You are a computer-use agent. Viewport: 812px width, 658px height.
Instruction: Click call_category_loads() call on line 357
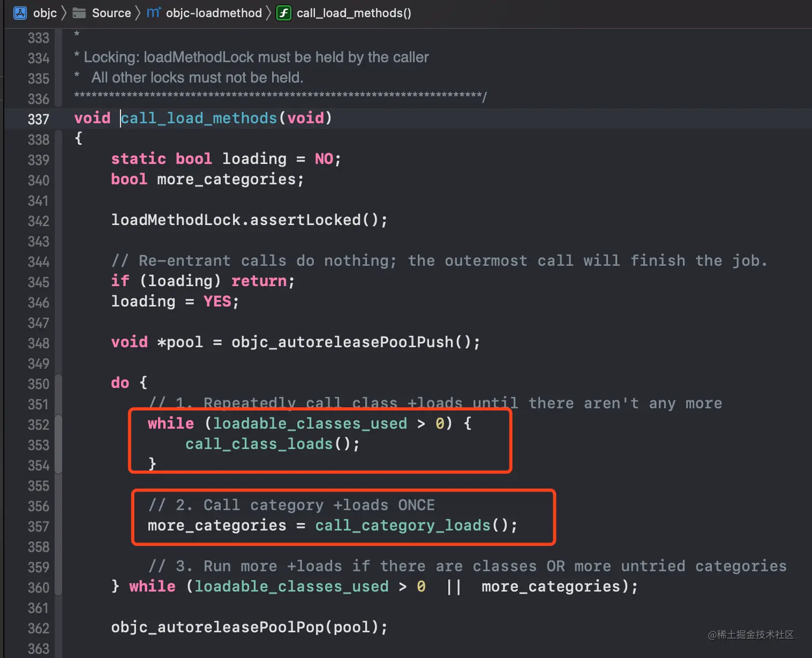pyautogui.click(x=416, y=525)
